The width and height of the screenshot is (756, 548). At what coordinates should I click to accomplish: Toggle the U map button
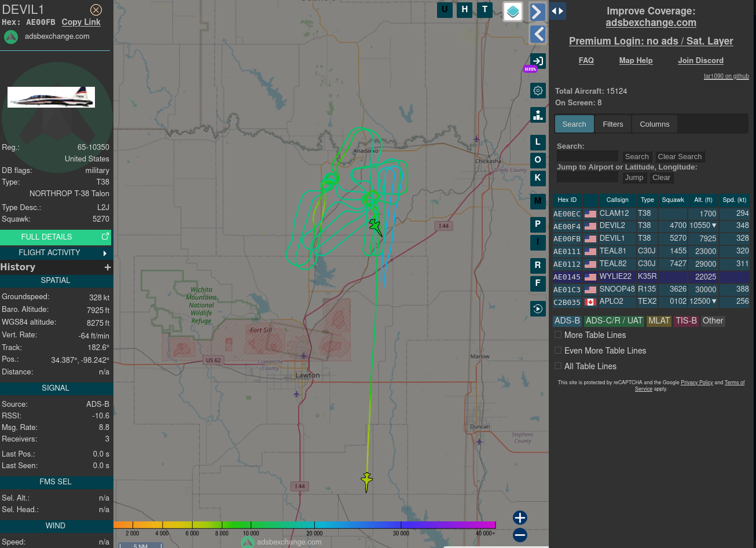[445, 9]
